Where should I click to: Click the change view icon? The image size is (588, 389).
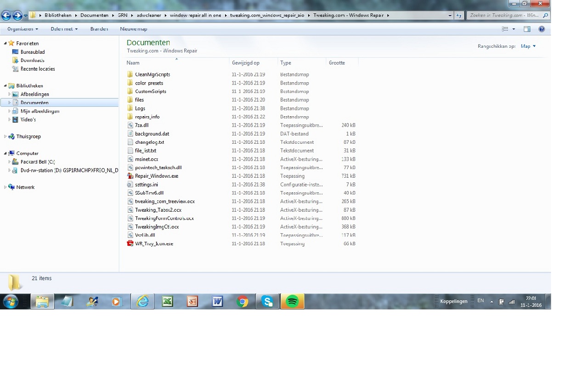pos(505,29)
